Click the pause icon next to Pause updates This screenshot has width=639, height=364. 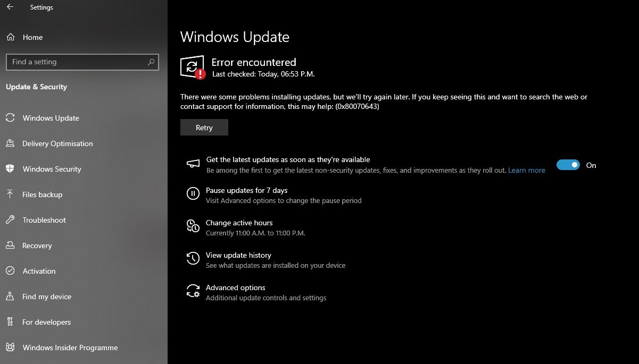click(x=193, y=193)
